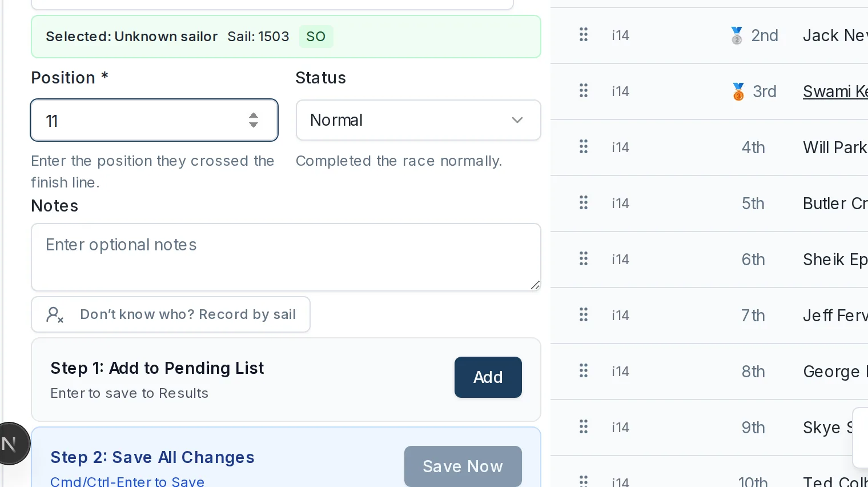Click the silver medal icon beside 2nd
Image resolution: width=868 pixels, height=487 pixels.
[x=737, y=35]
